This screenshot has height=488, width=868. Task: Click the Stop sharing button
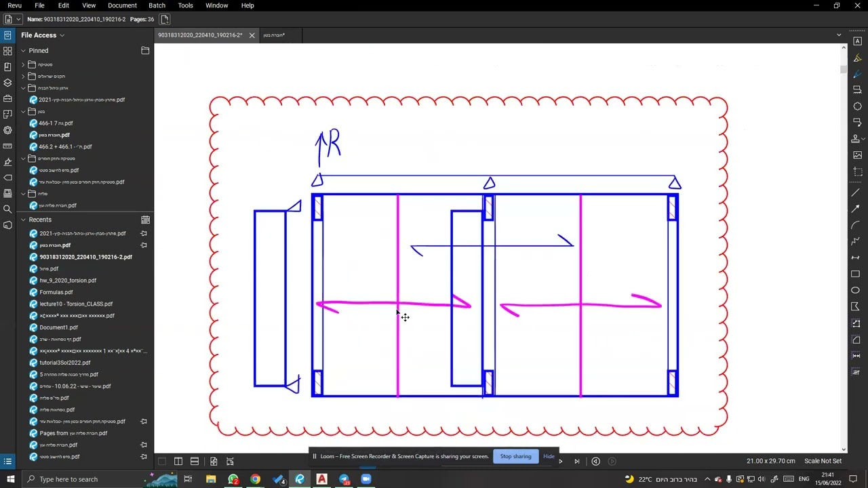515,456
